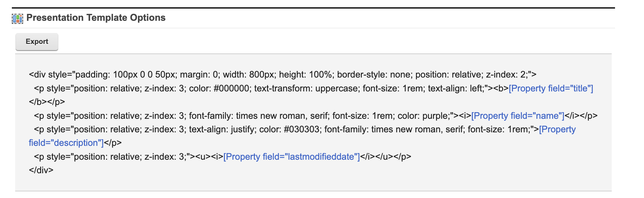Screen dimensions: 644x198
Task: Select the Presentation Template Options heading
Action: (x=96, y=18)
